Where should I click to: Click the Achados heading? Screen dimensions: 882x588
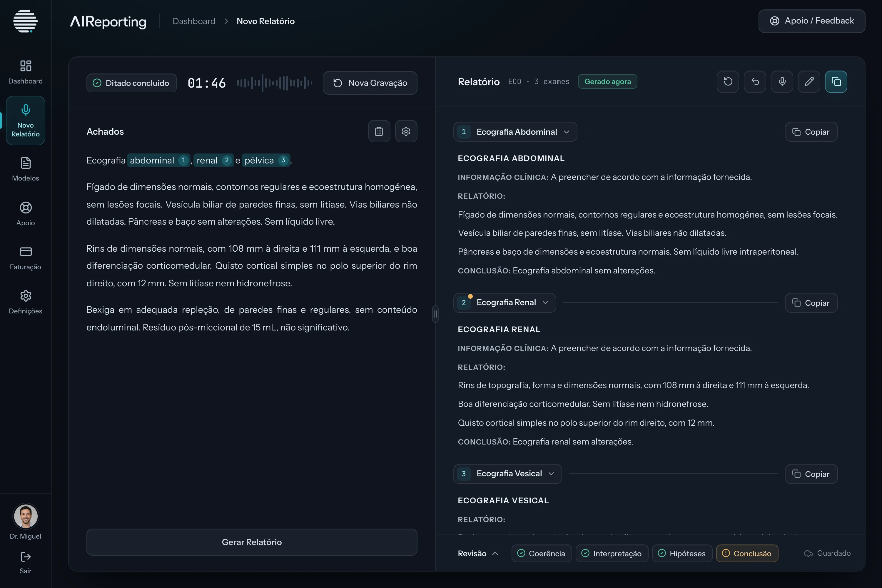[105, 131]
